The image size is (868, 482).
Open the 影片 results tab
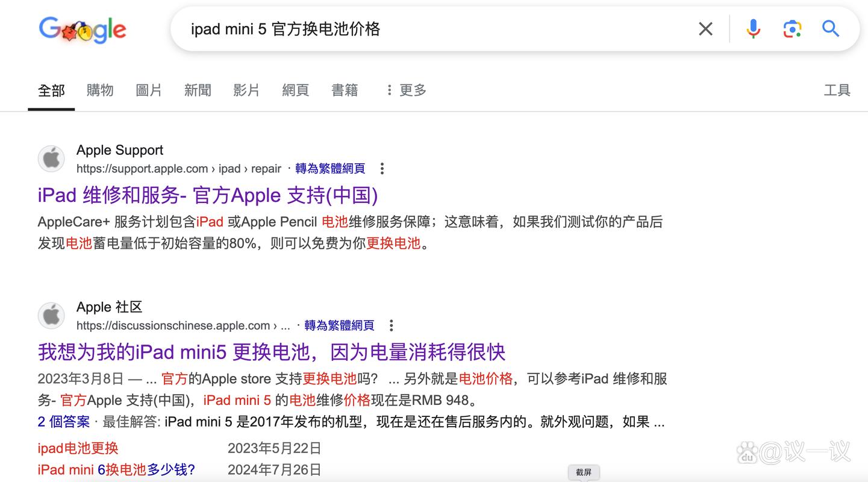click(x=246, y=90)
